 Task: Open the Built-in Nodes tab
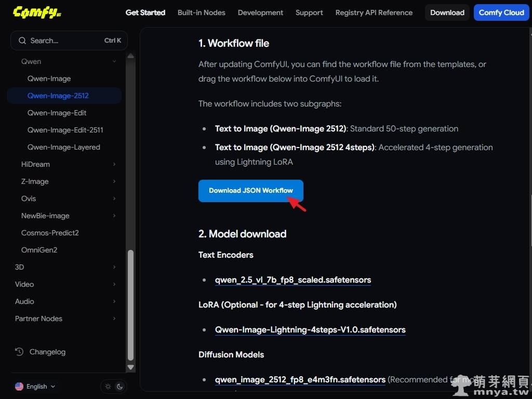[x=201, y=12]
